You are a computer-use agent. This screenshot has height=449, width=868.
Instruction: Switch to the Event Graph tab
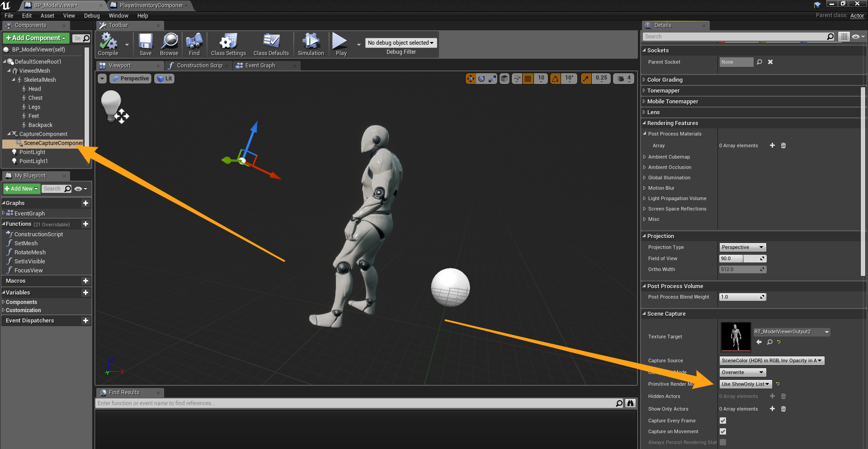[259, 65]
